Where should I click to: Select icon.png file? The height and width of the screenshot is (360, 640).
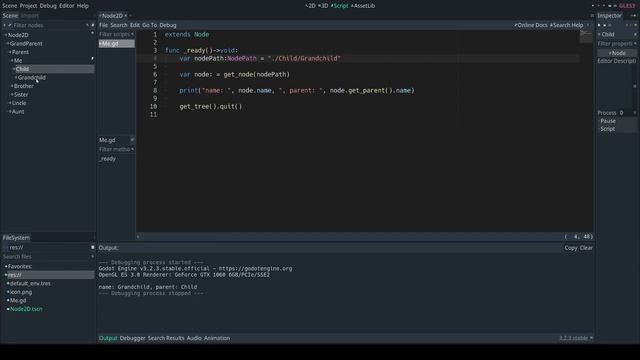coord(20,292)
